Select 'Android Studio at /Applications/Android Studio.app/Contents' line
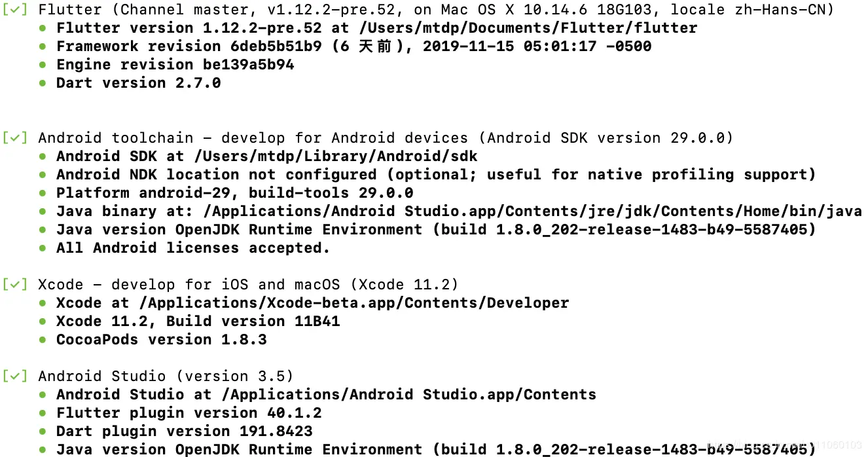 coord(327,395)
